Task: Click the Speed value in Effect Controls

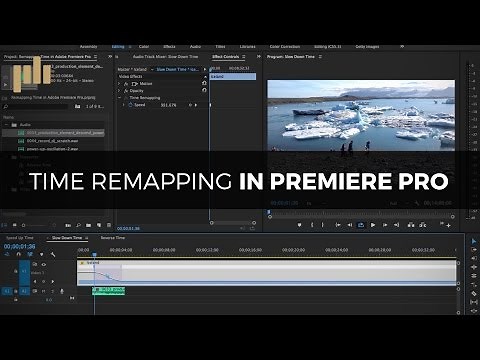Action: pos(168,105)
